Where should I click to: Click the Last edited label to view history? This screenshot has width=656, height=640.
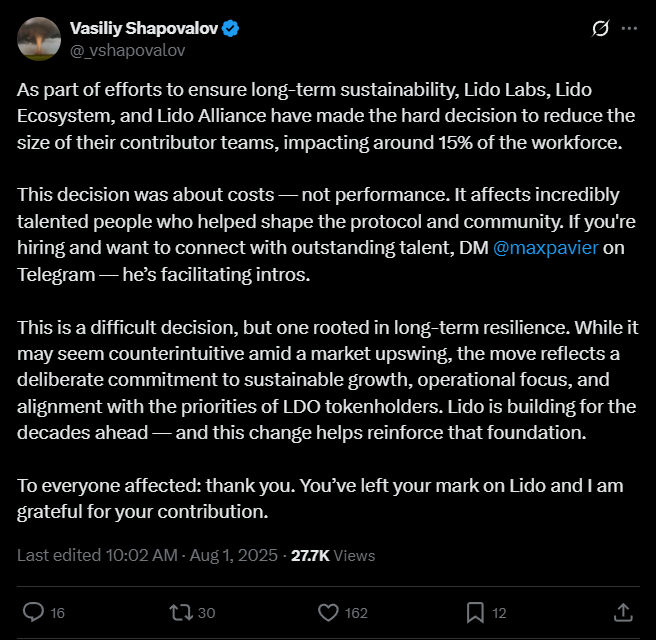[x=61, y=556]
